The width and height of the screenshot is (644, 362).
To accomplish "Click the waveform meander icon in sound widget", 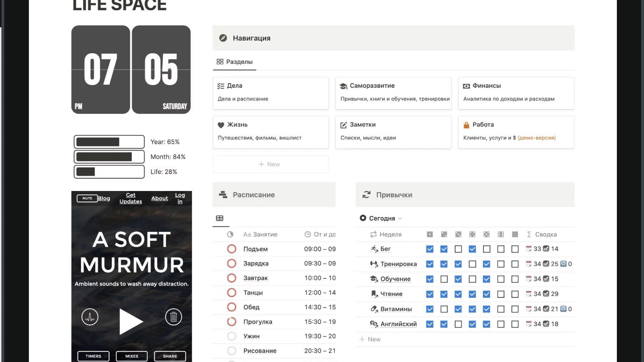I will (x=90, y=317).
